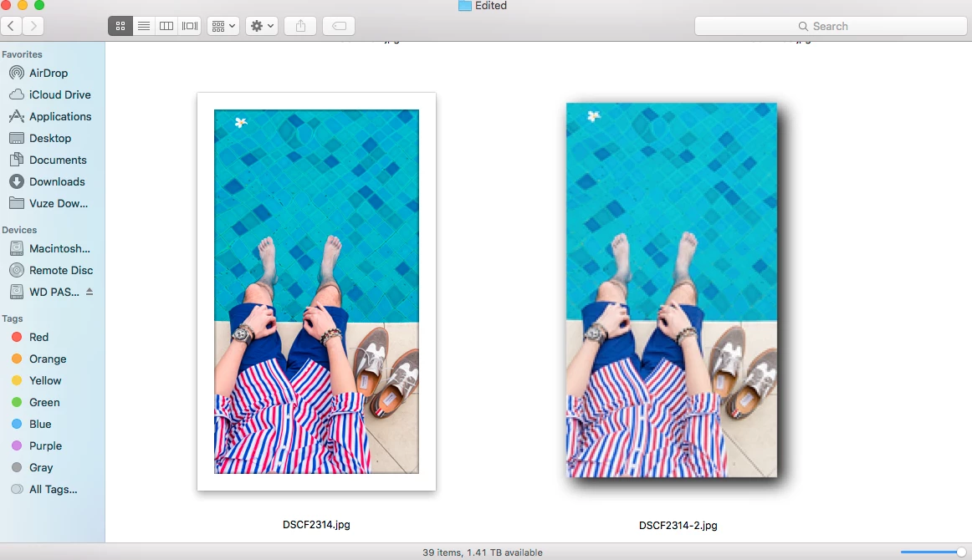Select DSCF2314.jpg thumbnail

[316, 291]
